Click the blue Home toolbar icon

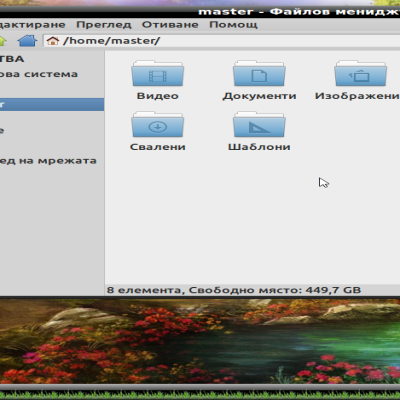pos(27,41)
